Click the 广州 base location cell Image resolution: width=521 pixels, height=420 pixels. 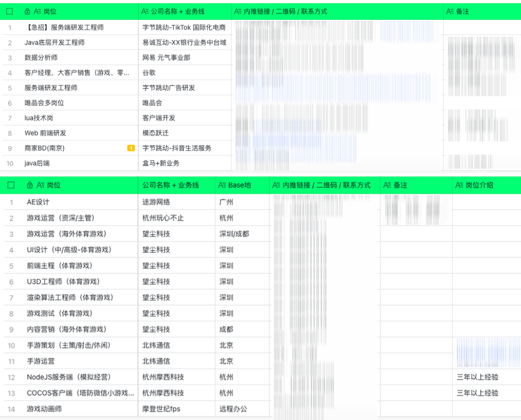pos(242,202)
